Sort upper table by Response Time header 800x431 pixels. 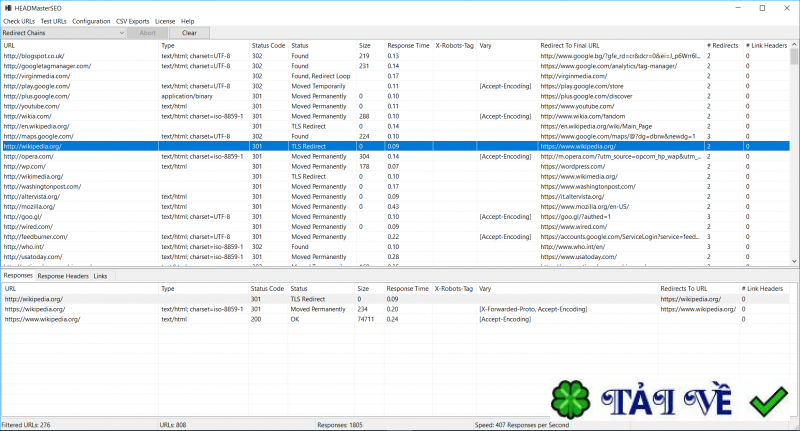pos(408,45)
